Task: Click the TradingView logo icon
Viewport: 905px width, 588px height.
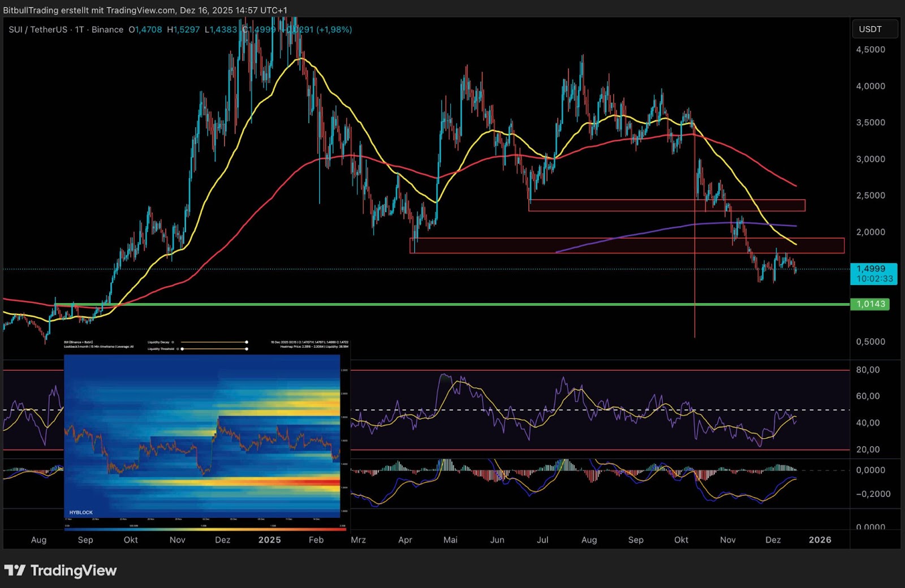Action: (x=15, y=570)
